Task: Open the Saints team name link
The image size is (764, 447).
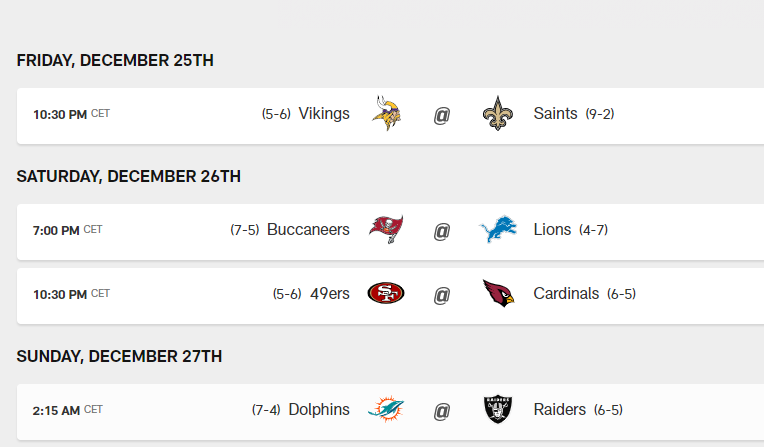Action: point(555,114)
